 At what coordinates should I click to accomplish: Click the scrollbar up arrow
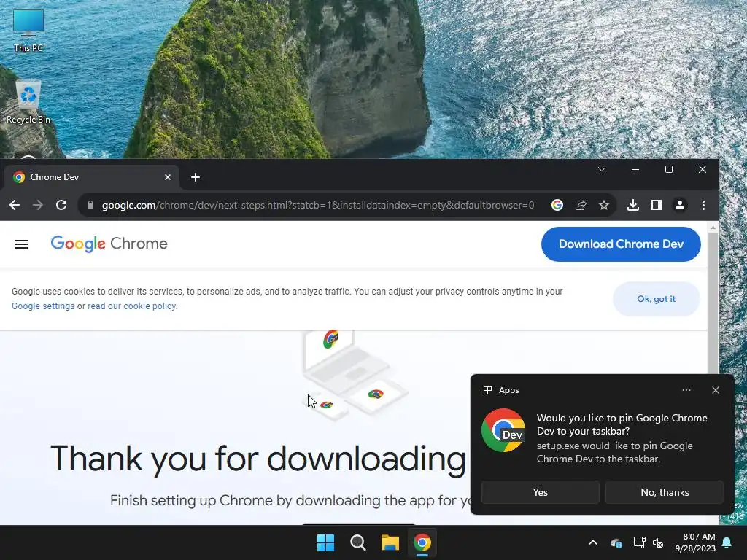click(713, 227)
